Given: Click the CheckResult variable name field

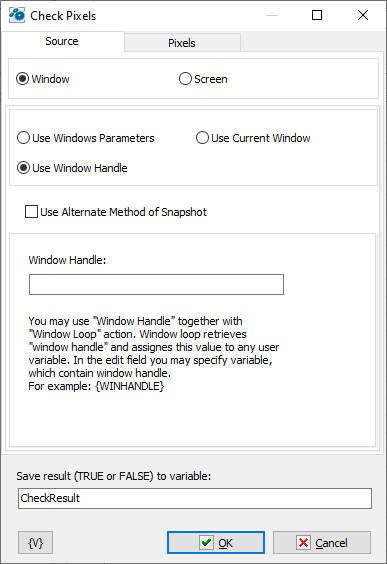Looking at the screenshot, I should pyautogui.click(x=195, y=498).
